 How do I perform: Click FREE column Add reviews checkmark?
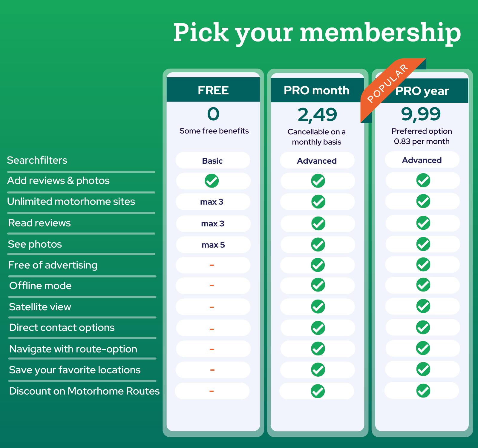coord(212,181)
